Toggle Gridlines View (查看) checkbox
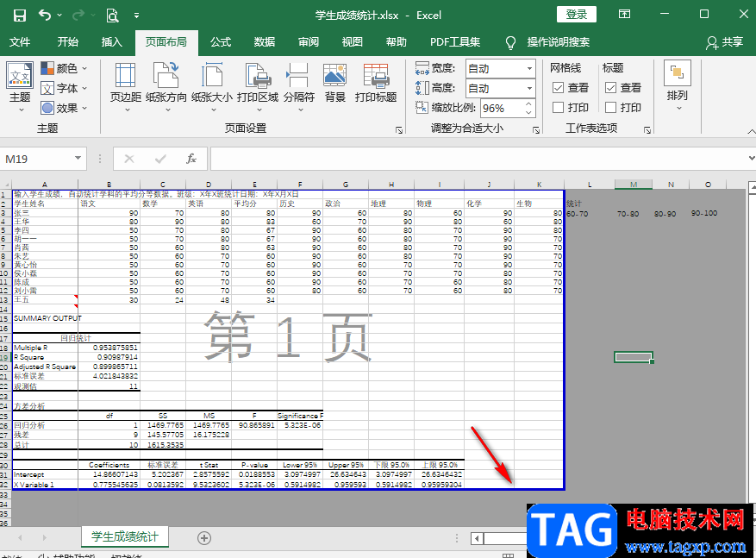The image size is (756, 558). [x=558, y=88]
